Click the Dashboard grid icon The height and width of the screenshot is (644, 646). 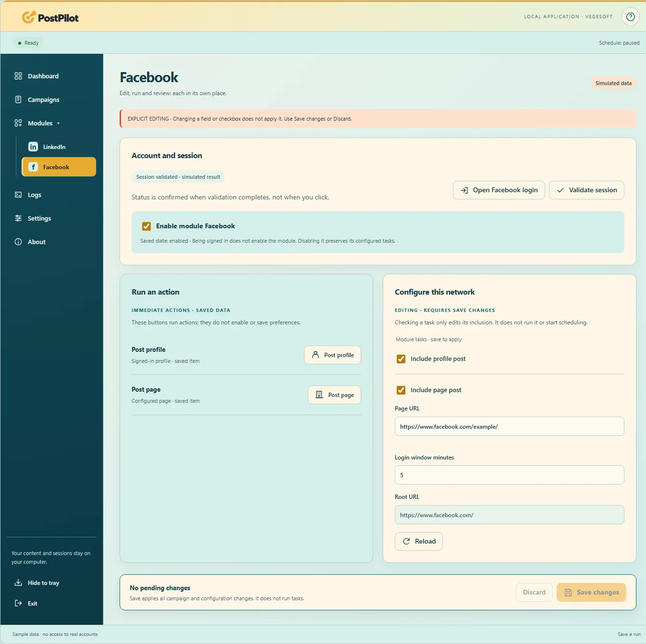coord(18,76)
